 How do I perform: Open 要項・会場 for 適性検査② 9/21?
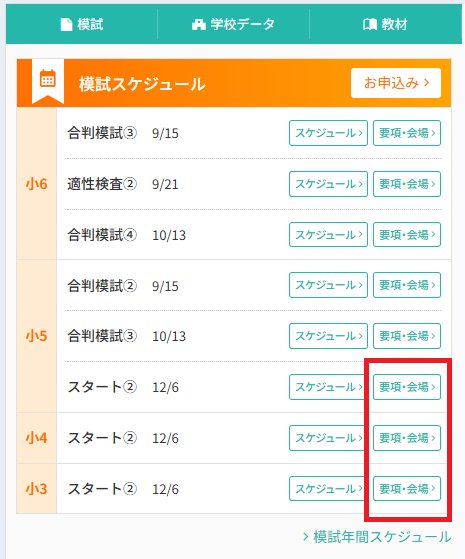[x=407, y=184]
